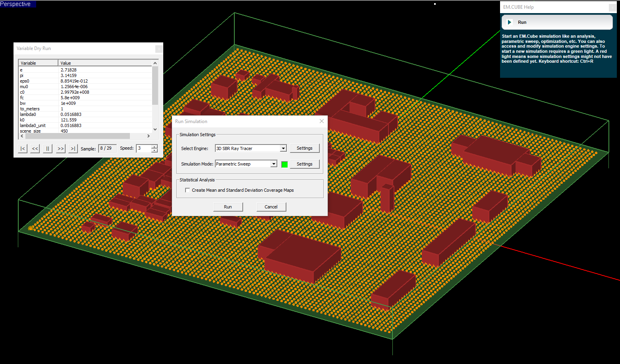Open Settings for Parametric Sweep mode
The width and height of the screenshot is (620, 364).
tap(304, 164)
